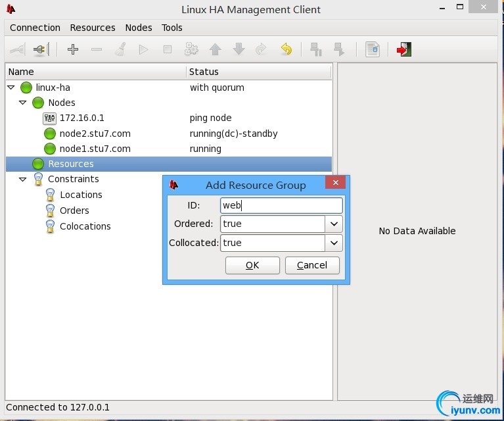Click the yellow Clear migrate arrow icon

[x=286, y=49]
